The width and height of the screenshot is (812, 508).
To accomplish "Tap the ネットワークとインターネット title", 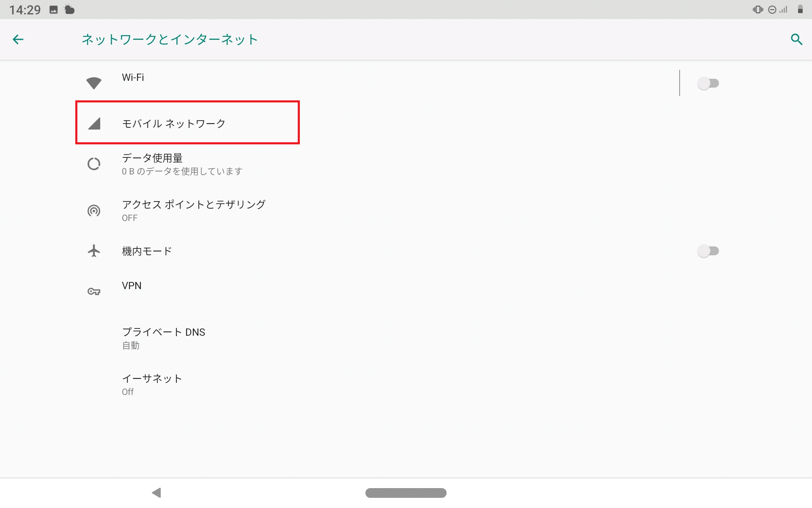I will pos(169,39).
